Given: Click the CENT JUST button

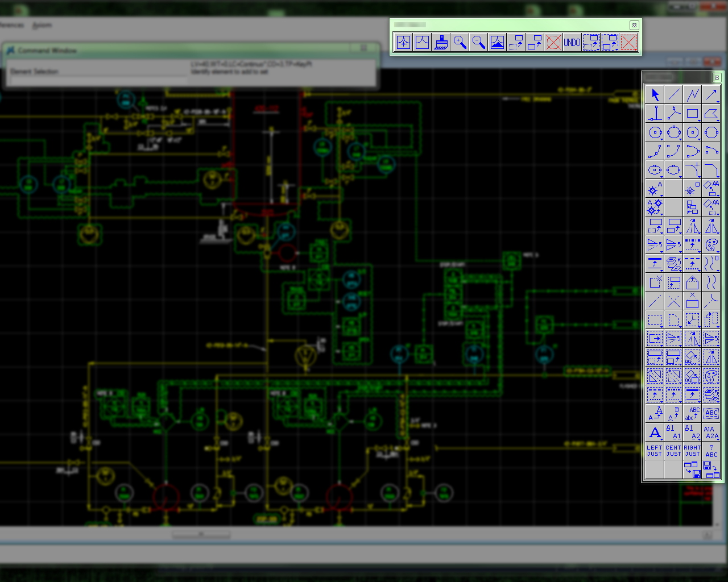Looking at the screenshot, I should [674, 451].
